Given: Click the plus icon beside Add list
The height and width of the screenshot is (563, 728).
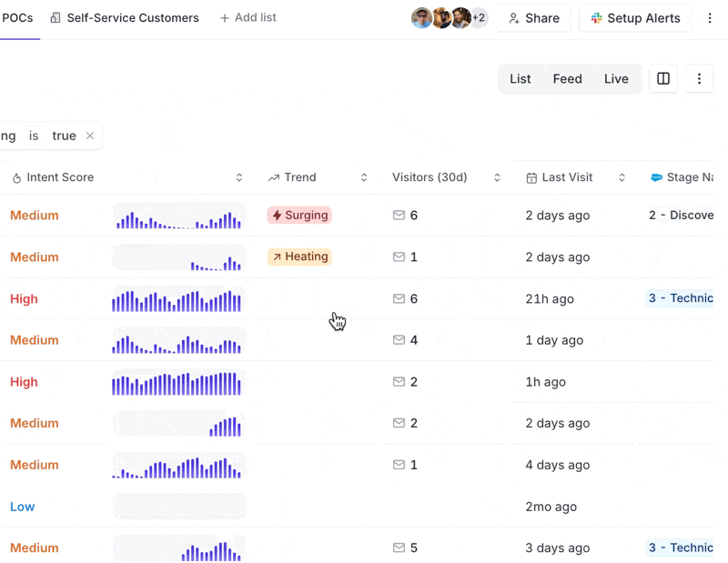Looking at the screenshot, I should (225, 18).
